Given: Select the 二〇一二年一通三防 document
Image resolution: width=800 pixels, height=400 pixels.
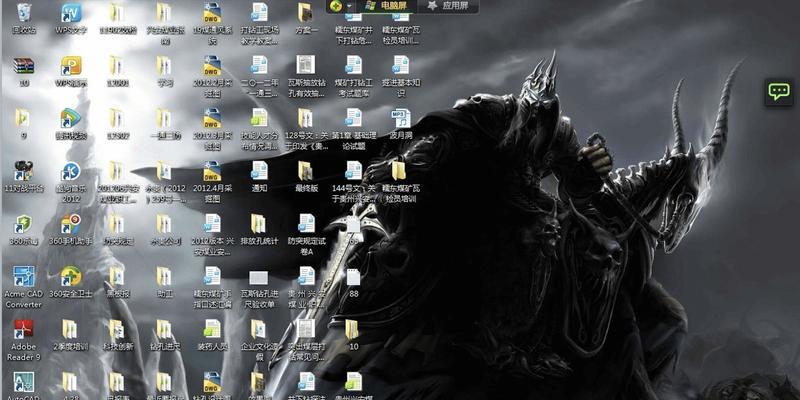Looking at the screenshot, I should pos(259,77).
